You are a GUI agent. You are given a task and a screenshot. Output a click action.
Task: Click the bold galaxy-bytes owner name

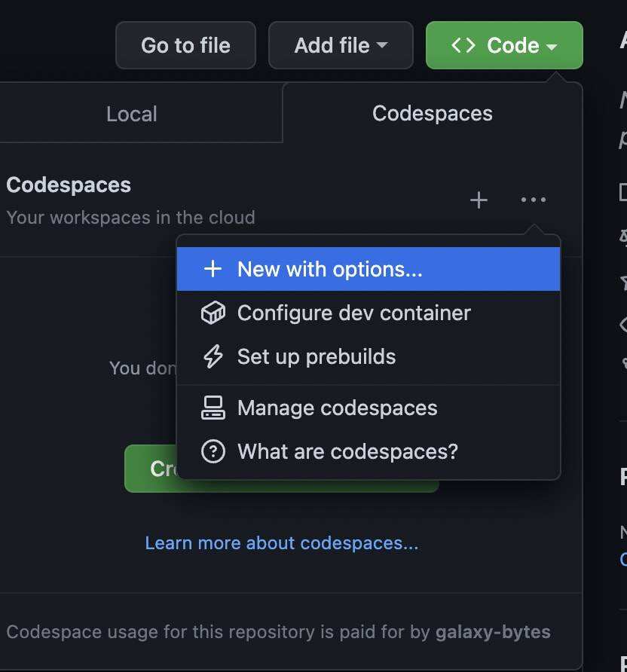pyautogui.click(x=493, y=631)
